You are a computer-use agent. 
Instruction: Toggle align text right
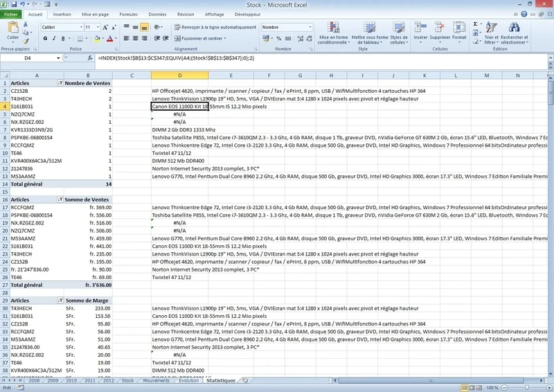pyautogui.click(x=144, y=38)
